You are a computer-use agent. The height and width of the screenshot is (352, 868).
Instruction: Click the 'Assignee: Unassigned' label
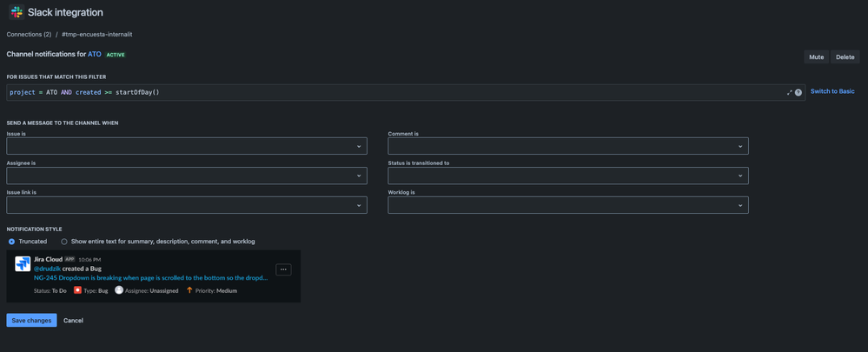152,290
